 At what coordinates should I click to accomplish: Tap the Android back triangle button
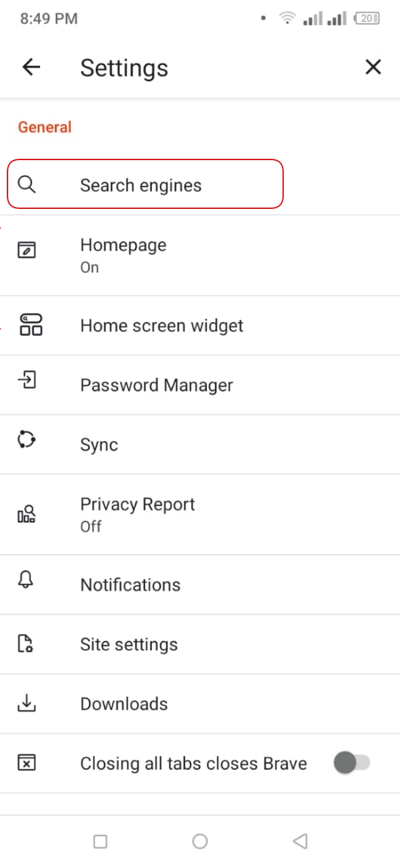coord(300,841)
